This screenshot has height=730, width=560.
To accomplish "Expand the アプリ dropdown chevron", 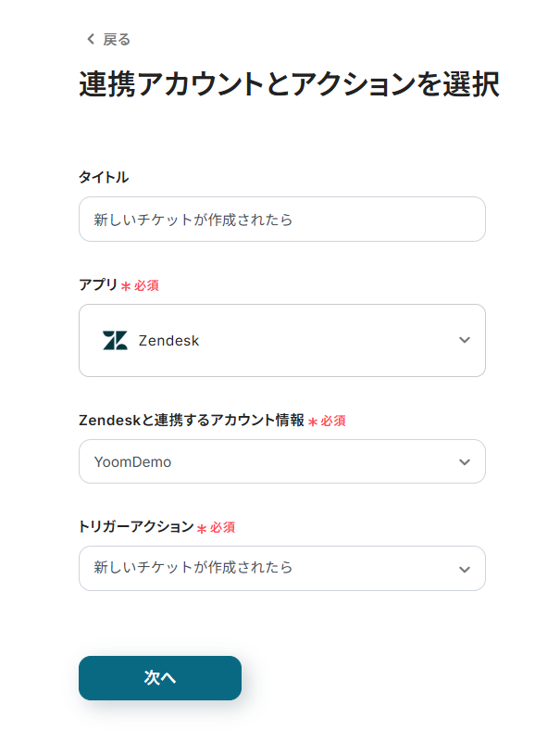I will pos(465,340).
